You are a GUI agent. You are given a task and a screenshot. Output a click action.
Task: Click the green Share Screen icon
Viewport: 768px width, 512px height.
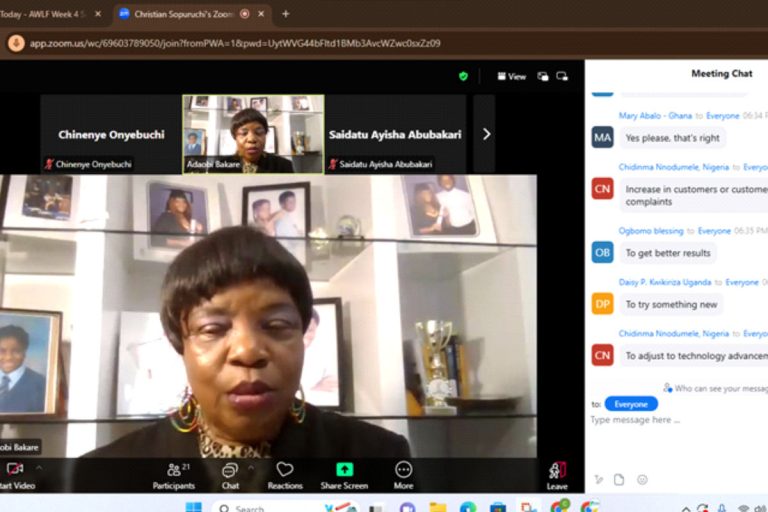pos(344,470)
